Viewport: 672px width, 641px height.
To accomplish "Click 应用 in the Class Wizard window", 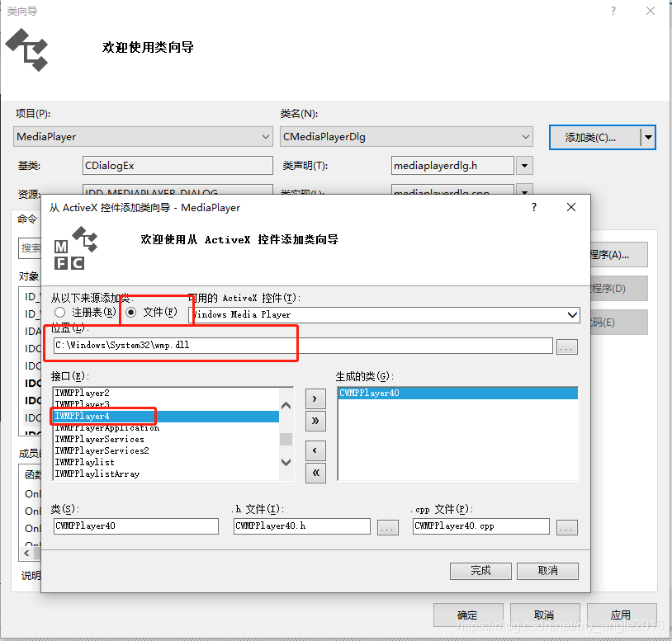I will pyautogui.click(x=621, y=615).
